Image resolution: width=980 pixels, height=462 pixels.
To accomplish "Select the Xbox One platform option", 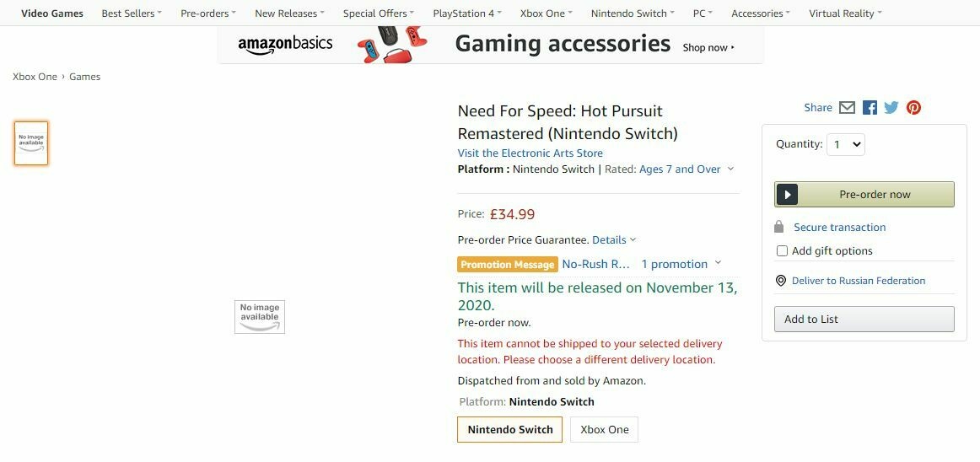I will coord(605,429).
